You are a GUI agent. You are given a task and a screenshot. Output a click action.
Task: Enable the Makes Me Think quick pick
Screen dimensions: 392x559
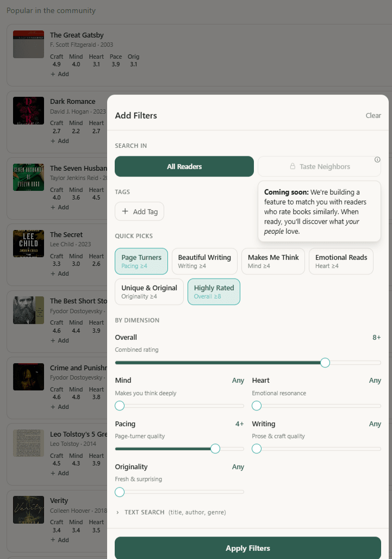point(273,262)
